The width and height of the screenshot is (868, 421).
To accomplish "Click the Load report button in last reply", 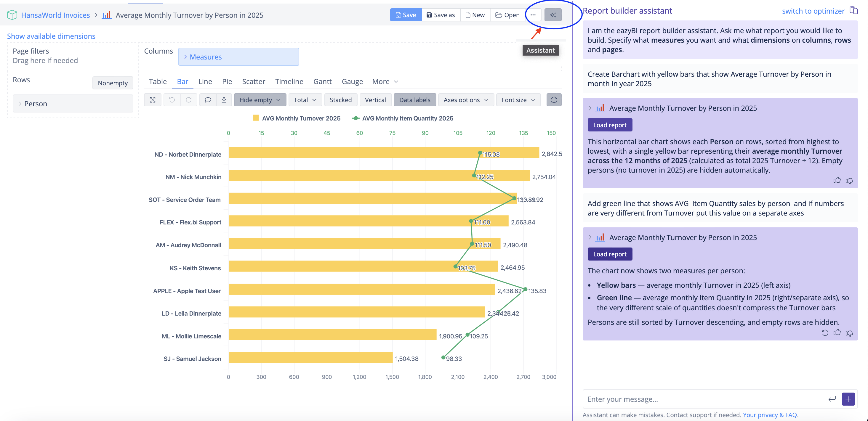I will 610,254.
